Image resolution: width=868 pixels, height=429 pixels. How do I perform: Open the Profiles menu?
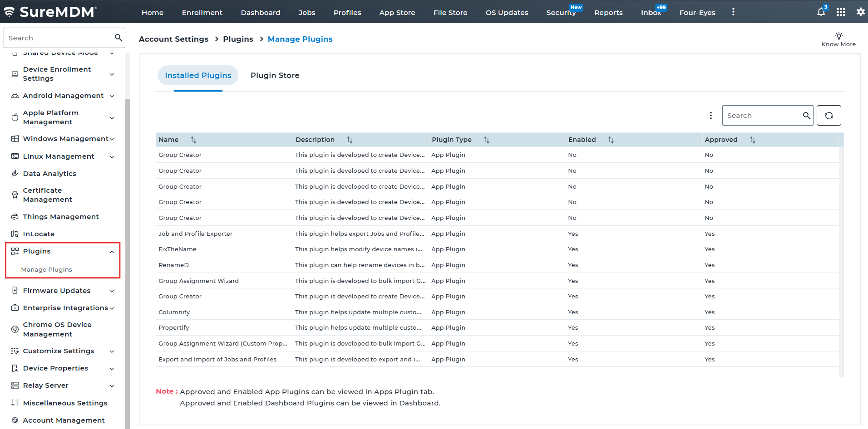pyautogui.click(x=347, y=13)
